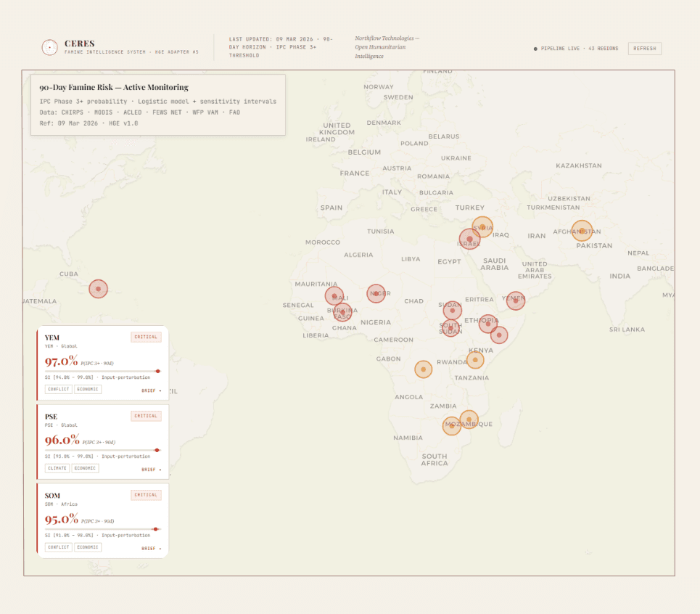
Task: Open the Niger risk marker
Action: coord(376,292)
